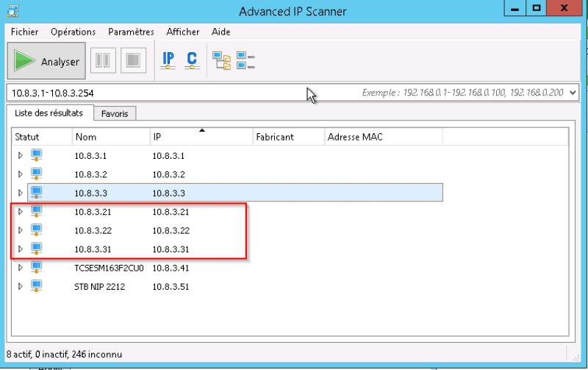
Task: Click computer icon of STB NIP 2212
Action: pyautogui.click(x=37, y=286)
